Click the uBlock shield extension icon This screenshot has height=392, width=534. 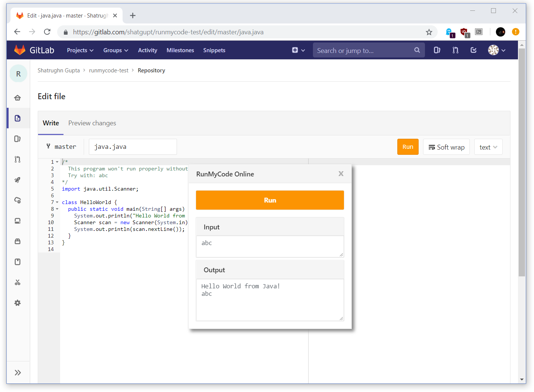465,32
